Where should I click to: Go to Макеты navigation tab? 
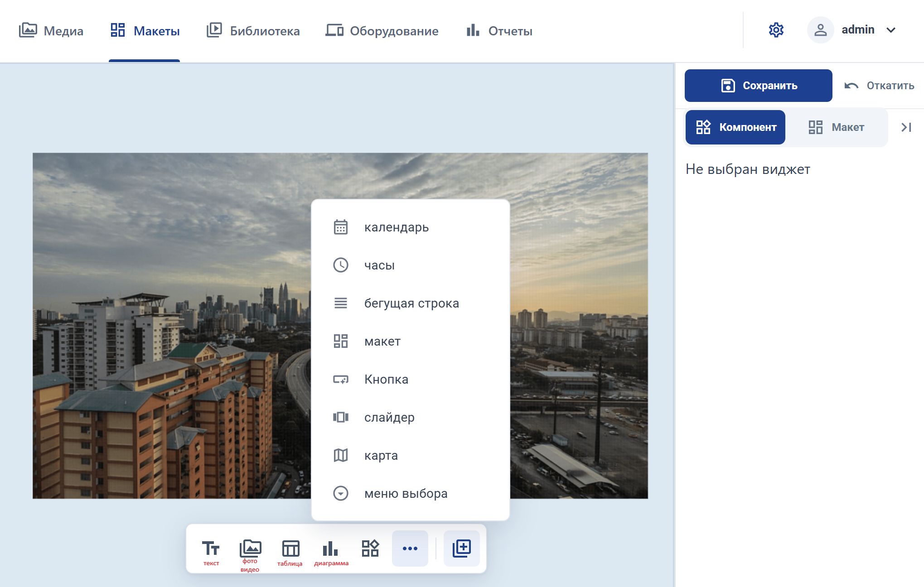click(145, 31)
